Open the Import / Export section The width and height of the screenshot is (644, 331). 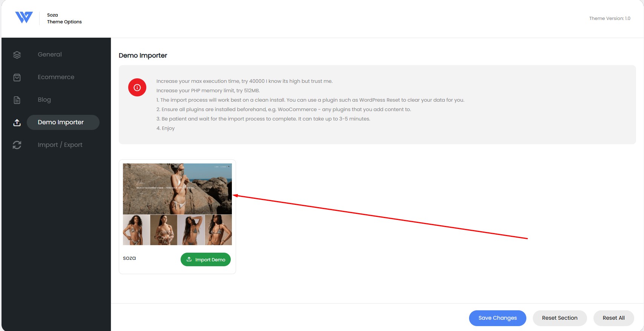click(60, 145)
